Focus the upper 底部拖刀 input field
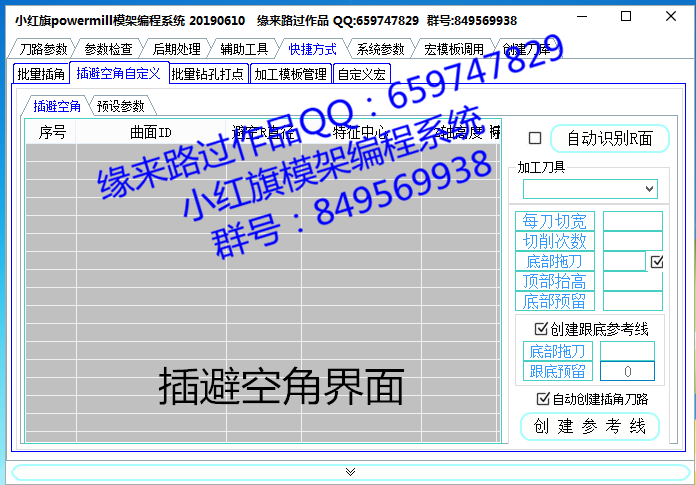696x485 pixels. [624, 261]
